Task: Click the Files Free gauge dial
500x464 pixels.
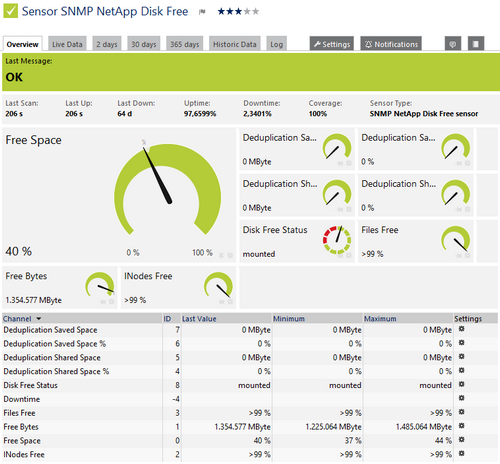Action: [456, 239]
